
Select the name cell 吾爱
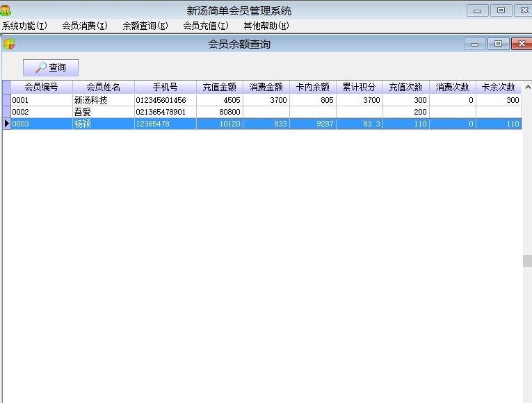coord(104,112)
